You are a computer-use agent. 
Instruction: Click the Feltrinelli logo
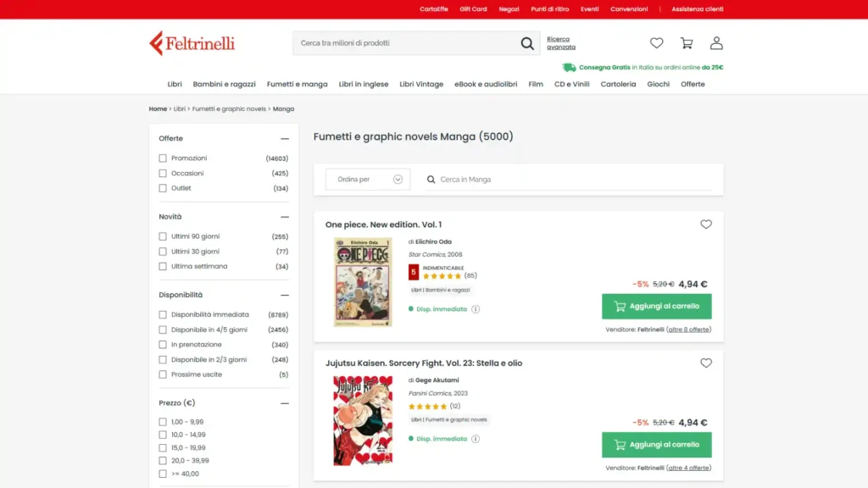[x=192, y=43]
